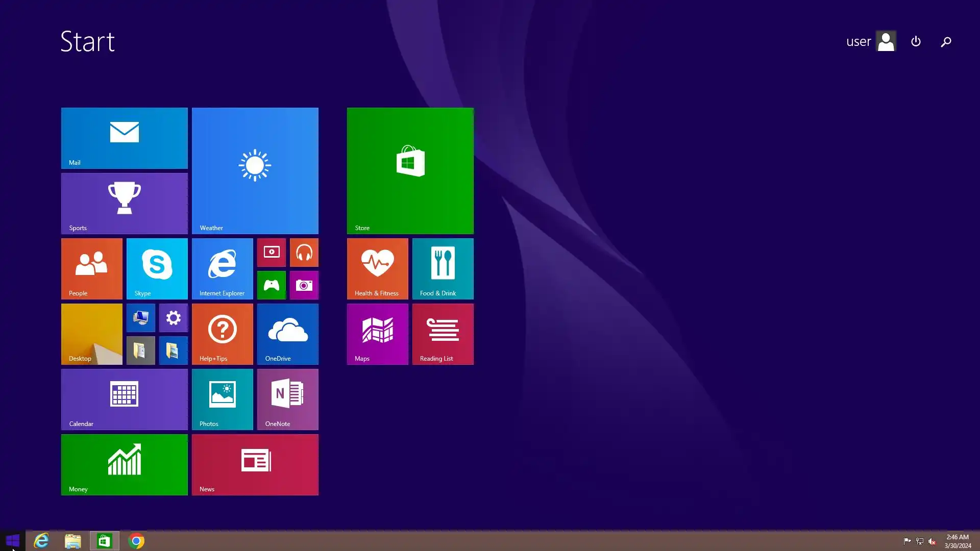Launch the Store tile

pos(410,170)
